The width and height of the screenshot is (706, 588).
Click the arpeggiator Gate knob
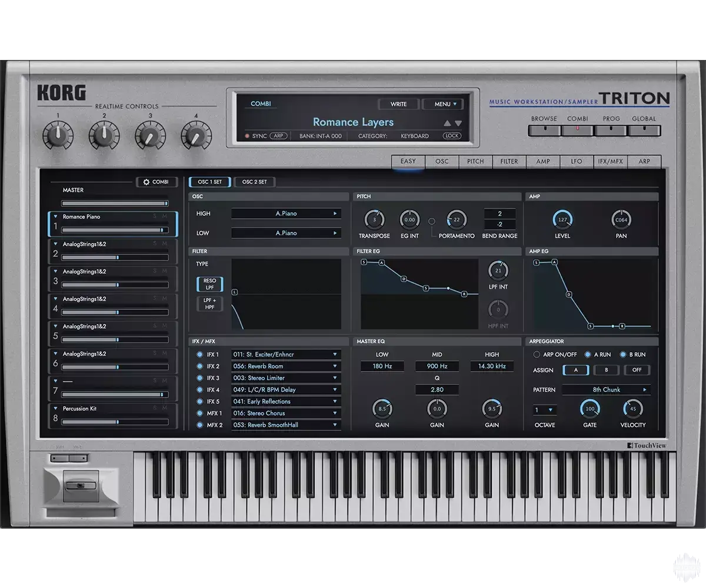[590, 409]
